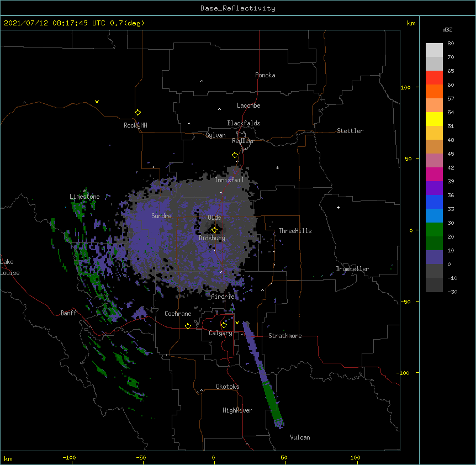Image resolution: width=476 pixels, height=465 pixels.
Task: Select the violet swatch between 39 and 36
Action: pyautogui.click(x=434, y=188)
